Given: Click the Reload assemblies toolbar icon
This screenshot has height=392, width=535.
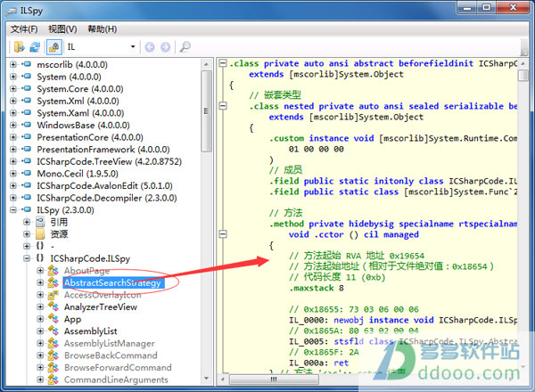Looking at the screenshot, I should tap(35, 46).
